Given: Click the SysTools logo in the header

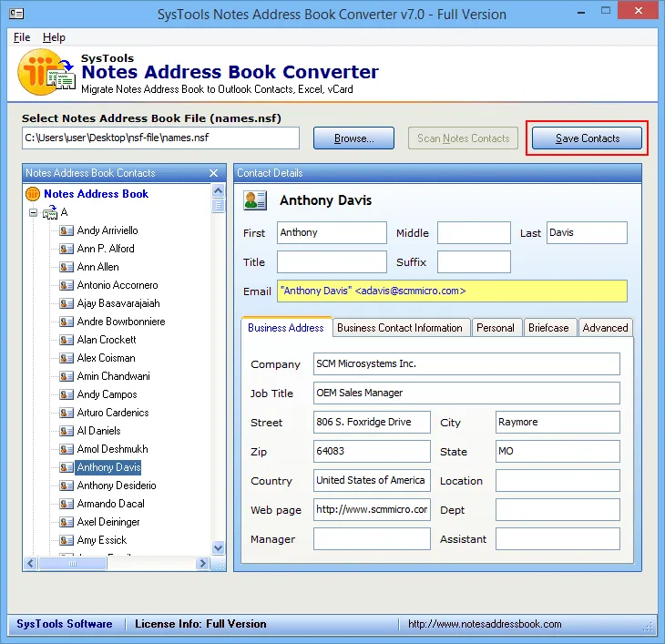Looking at the screenshot, I should [46, 72].
